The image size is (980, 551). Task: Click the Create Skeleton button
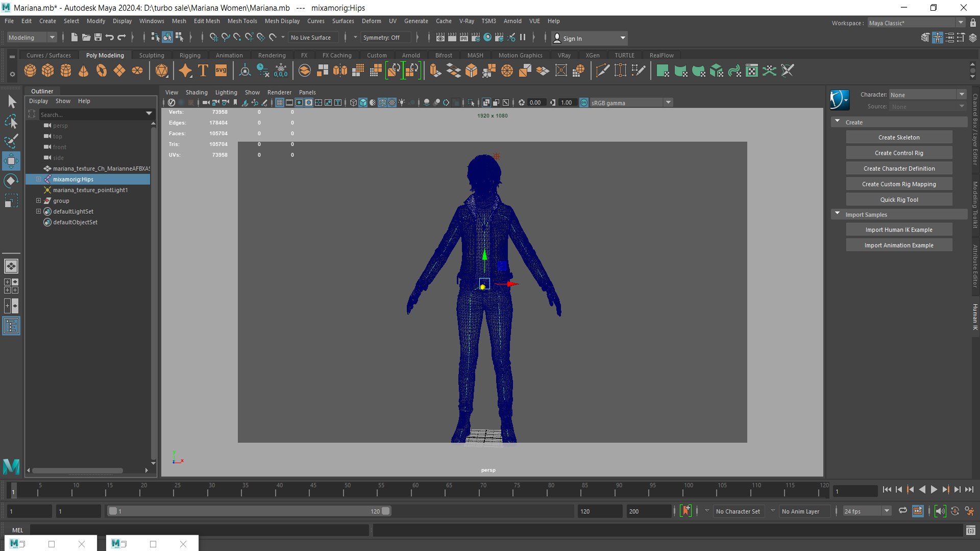tap(898, 137)
